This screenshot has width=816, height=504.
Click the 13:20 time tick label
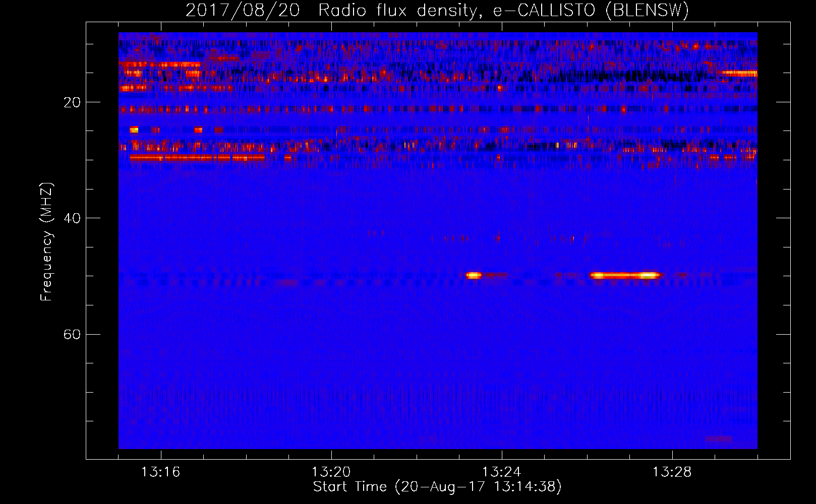tap(331, 472)
